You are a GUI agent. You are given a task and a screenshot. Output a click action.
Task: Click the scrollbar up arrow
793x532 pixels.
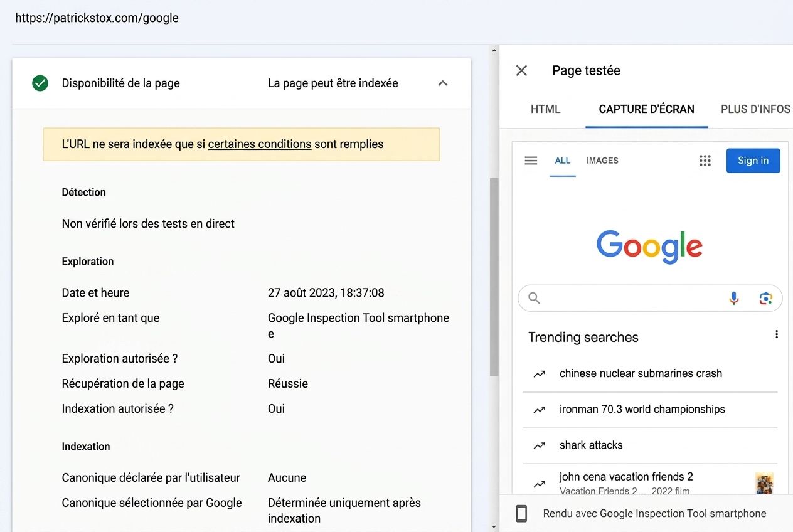click(494, 50)
